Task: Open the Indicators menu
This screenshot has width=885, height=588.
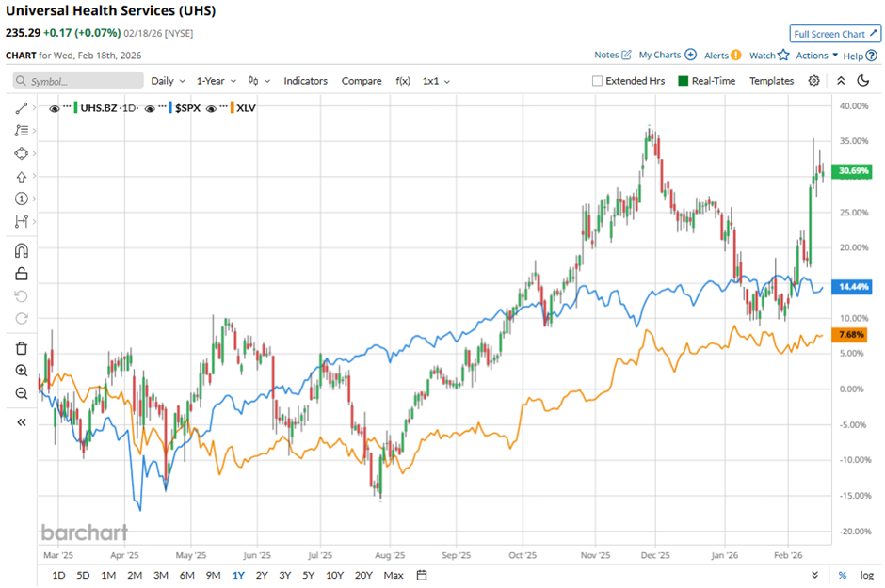Action: [305, 81]
